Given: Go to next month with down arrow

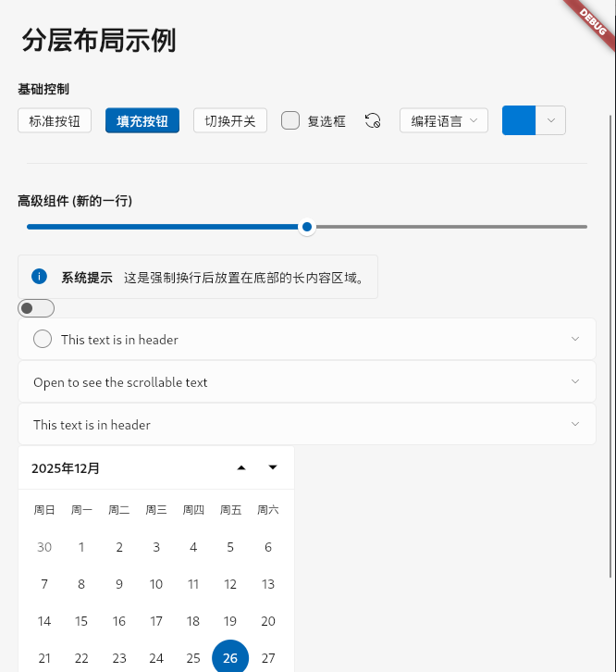Looking at the screenshot, I should coord(273,467).
